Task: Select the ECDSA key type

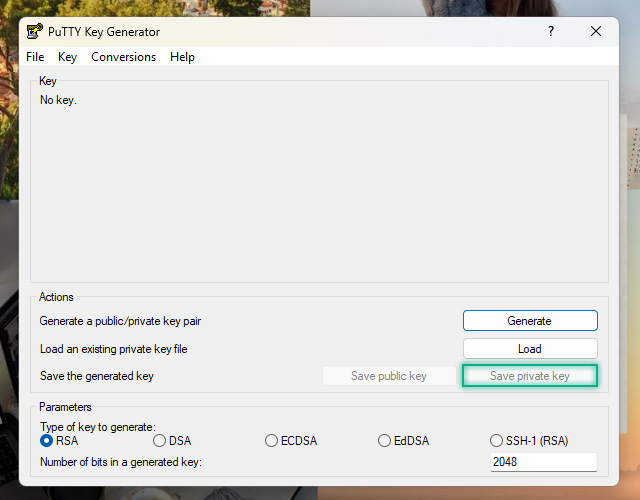Action: 291,441
